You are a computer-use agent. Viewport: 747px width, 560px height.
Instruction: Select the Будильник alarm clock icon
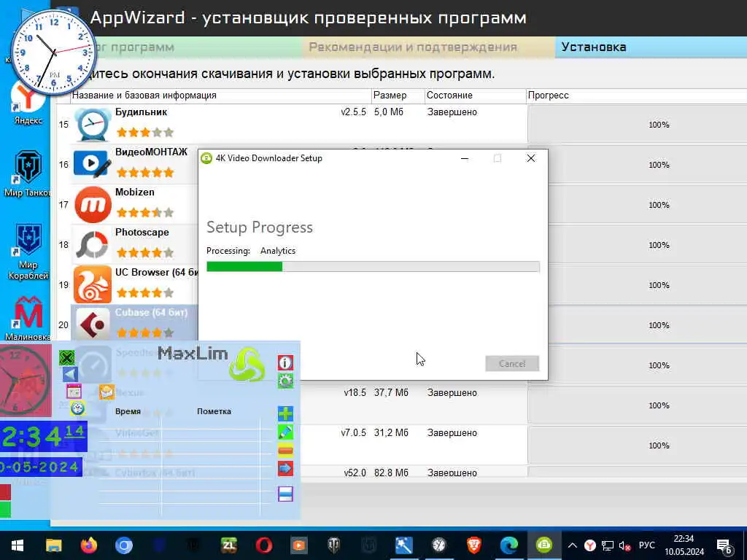pyautogui.click(x=93, y=124)
